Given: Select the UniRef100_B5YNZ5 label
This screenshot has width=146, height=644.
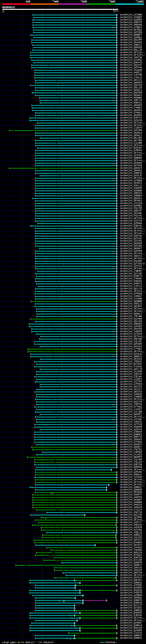Looking at the screenshot, I should coord(131,493).
